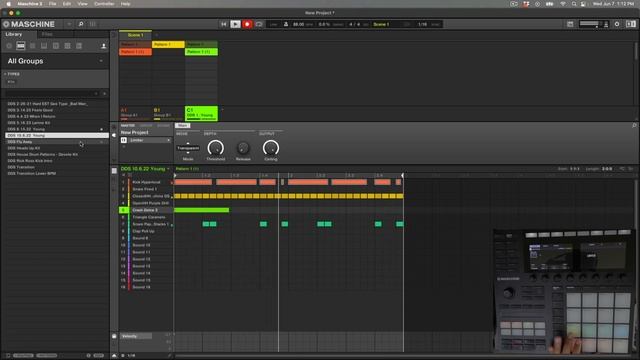The height and width of the screenshot is (360, 640).
Task: Select the Kits type tag
Action: 11,82
